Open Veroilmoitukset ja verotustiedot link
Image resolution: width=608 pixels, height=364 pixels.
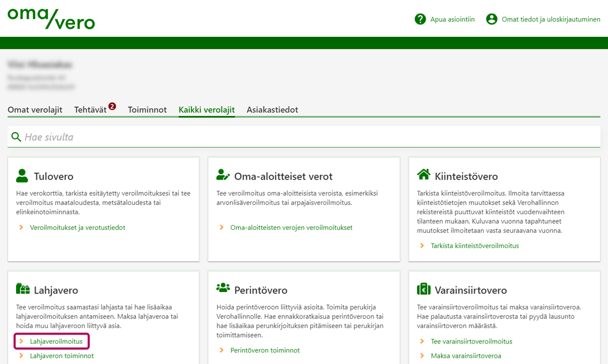[77, 228]
